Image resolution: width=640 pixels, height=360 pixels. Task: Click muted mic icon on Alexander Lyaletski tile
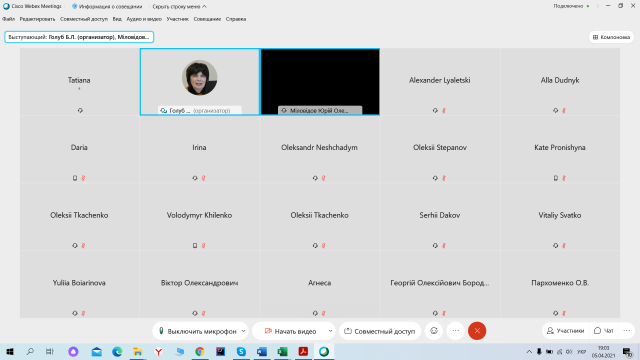point(444,111)
